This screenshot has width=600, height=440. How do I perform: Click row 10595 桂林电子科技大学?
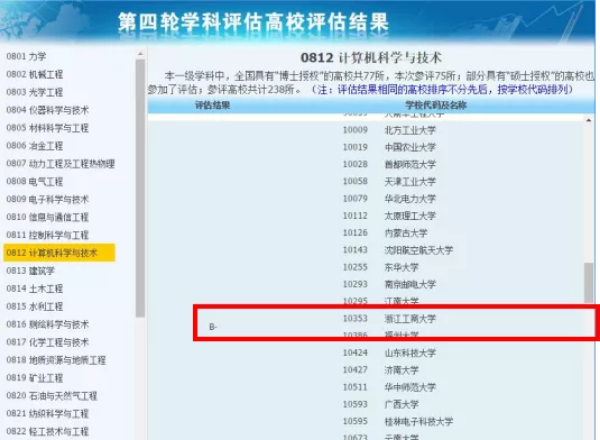[x=398, y=421]
